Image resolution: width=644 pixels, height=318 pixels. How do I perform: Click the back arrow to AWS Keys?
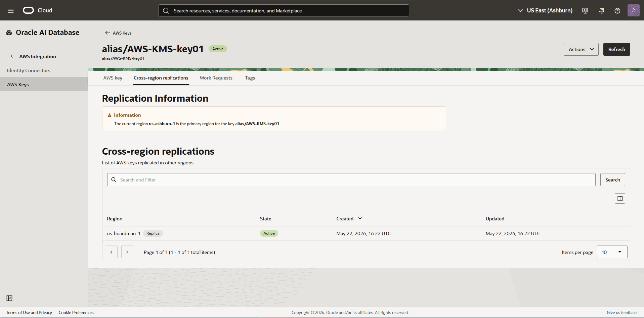point(108,33)
